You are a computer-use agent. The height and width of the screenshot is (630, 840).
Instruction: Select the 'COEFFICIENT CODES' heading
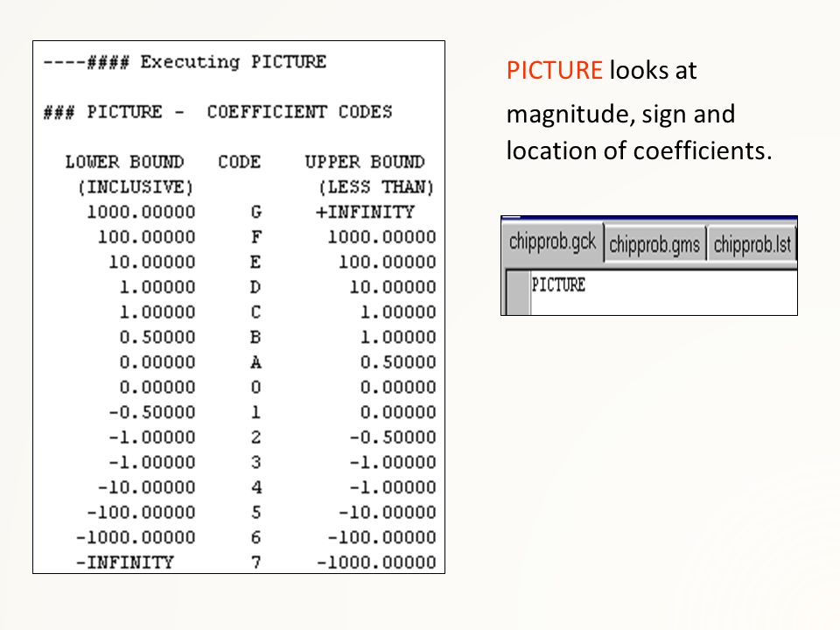[299, 111]
